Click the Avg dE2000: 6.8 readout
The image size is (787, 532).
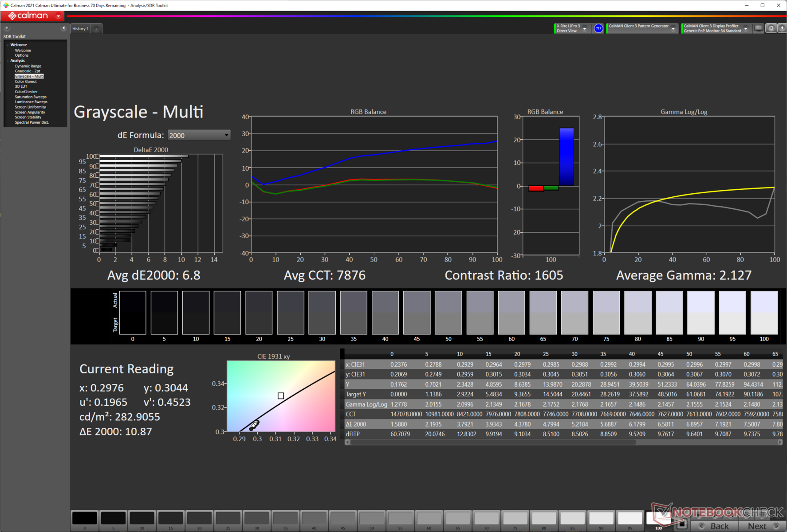(x=154, y=275)
